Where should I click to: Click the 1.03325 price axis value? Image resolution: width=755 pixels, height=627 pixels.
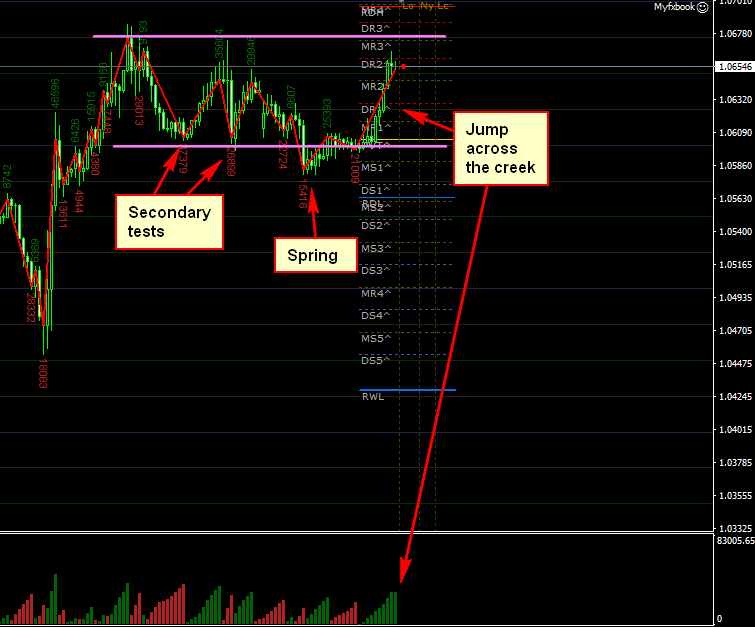735,528
